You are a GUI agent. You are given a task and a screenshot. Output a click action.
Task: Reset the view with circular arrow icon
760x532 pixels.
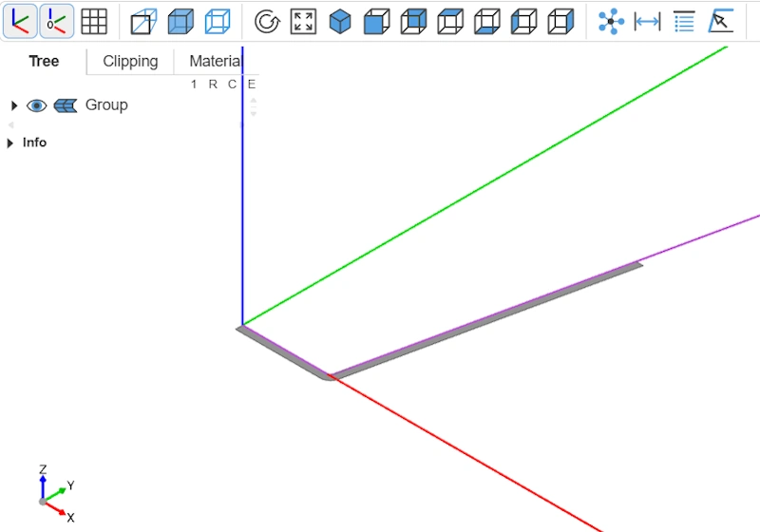pyautogui.click(x=267, y=21)
